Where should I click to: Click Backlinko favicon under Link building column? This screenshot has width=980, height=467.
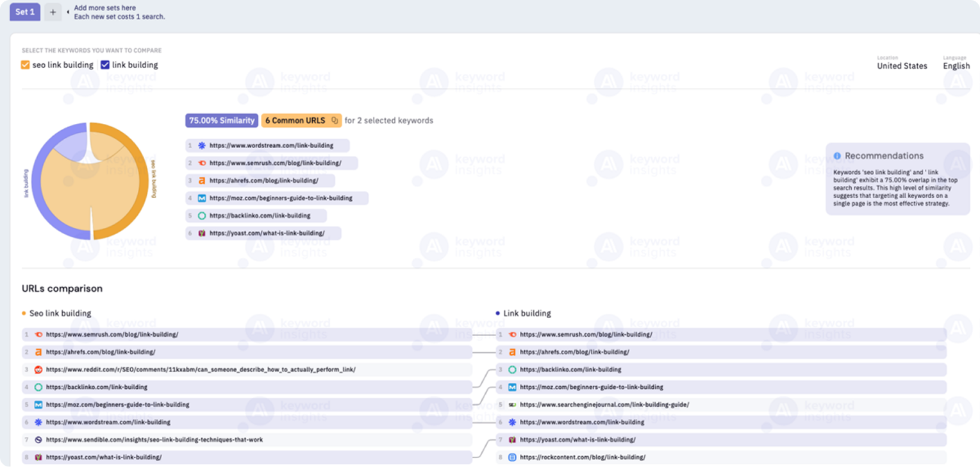[x=512, y=369]
